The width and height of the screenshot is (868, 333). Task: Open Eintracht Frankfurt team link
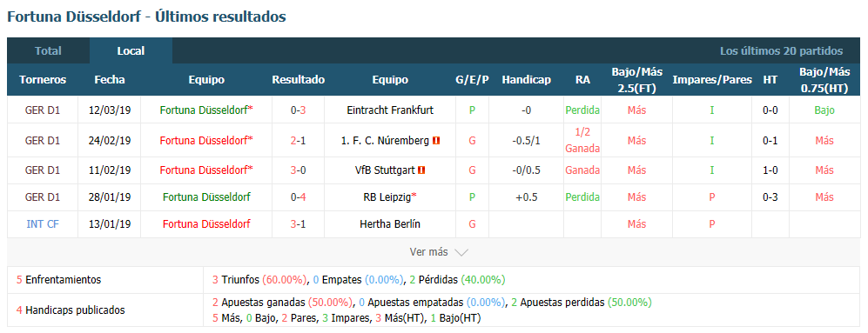390,110
